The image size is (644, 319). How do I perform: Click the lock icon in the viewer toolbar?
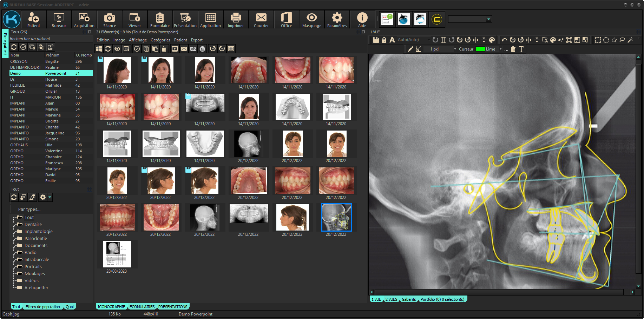[384, 40]
